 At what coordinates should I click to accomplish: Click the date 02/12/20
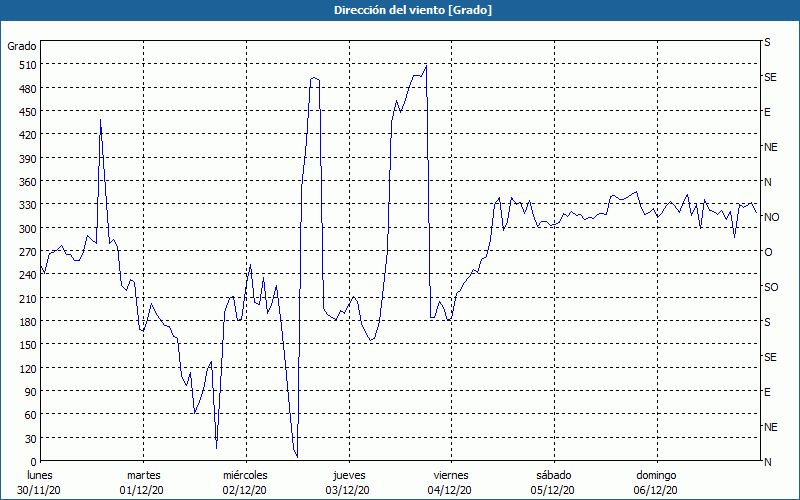pyautogui.click(x=244, y=490)
